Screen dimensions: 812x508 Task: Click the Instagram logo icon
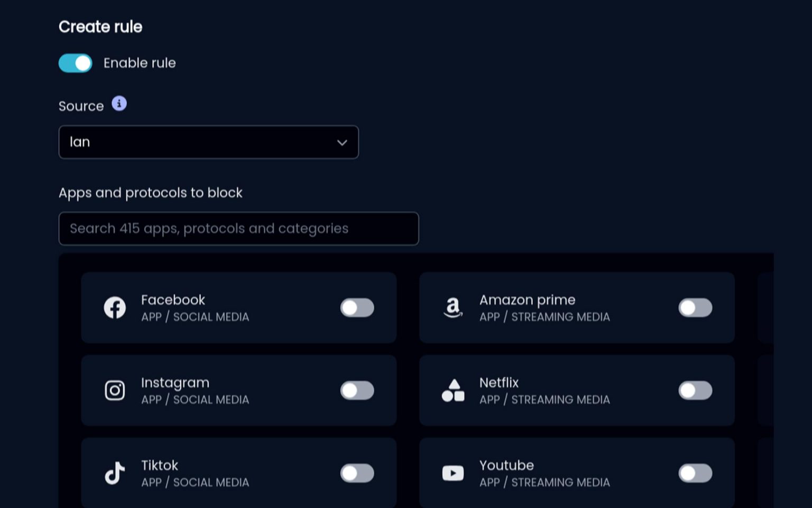click(115, 391)
